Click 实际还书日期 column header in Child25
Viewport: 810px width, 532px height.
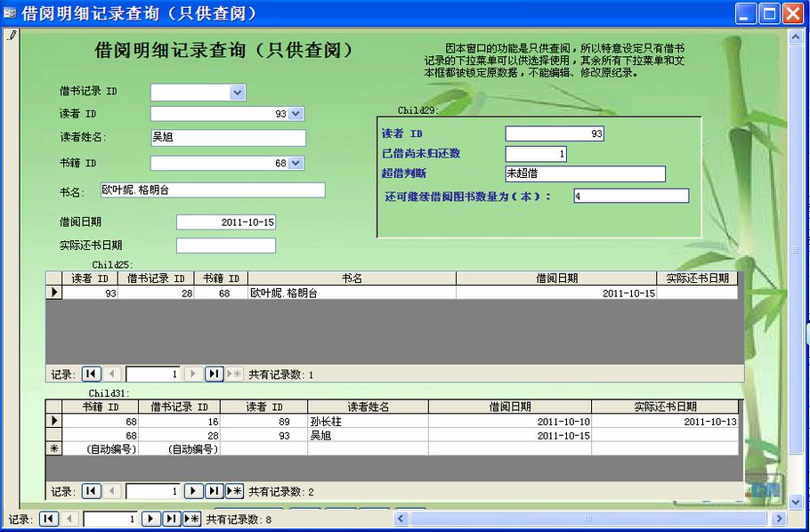697,278
